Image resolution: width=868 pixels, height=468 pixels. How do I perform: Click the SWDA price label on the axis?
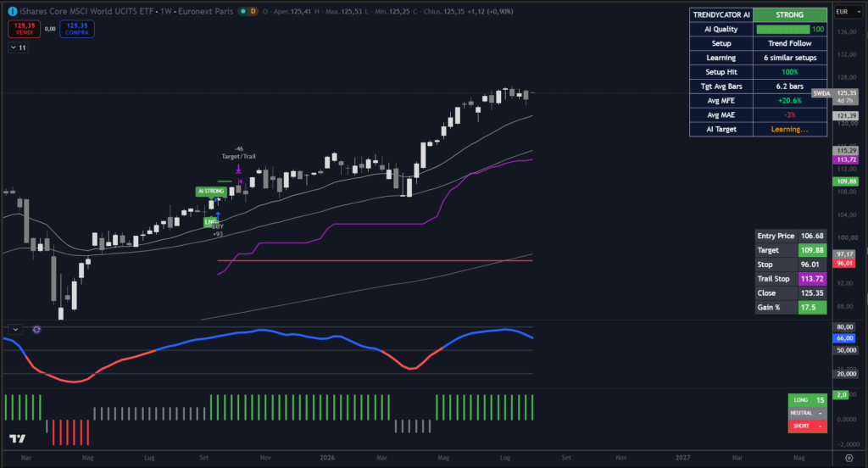pyautogui.click(x=821, y=93)
